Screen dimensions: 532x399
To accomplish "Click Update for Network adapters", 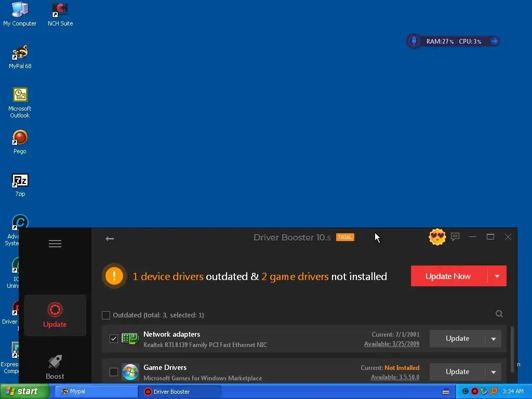I will pyautogui.click(x=457, y=339).
